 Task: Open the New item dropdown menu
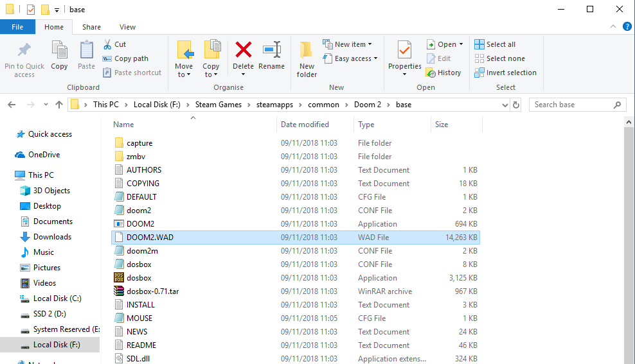(348, 44)
